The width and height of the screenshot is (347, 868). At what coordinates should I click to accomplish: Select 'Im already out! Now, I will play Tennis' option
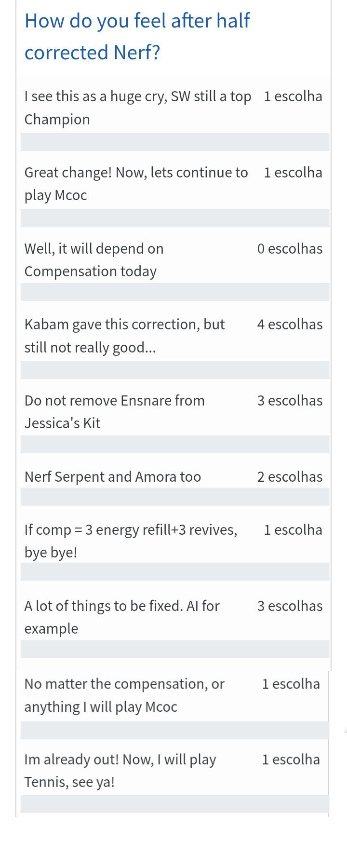point(120,770)
